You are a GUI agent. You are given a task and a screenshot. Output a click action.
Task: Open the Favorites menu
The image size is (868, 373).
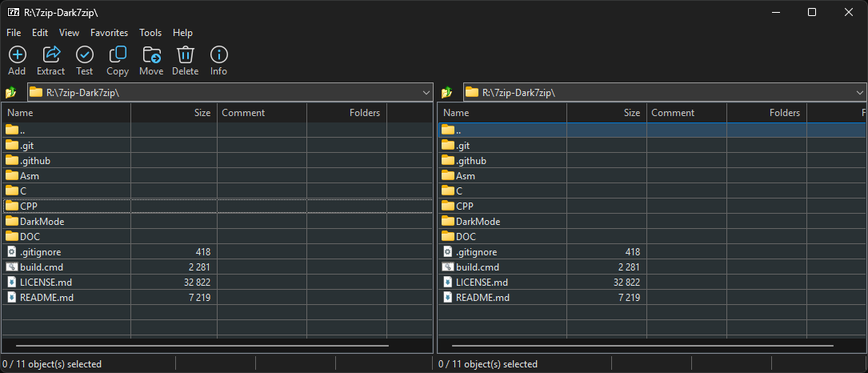pyautogui.click(x=109, y=33)
